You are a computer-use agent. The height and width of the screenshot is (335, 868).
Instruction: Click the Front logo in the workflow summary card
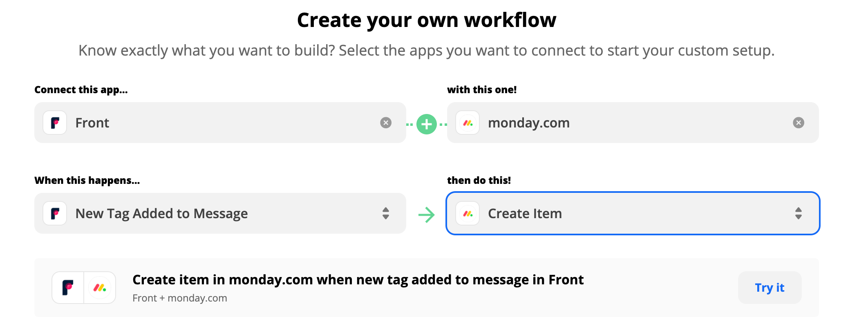(68, 288)
